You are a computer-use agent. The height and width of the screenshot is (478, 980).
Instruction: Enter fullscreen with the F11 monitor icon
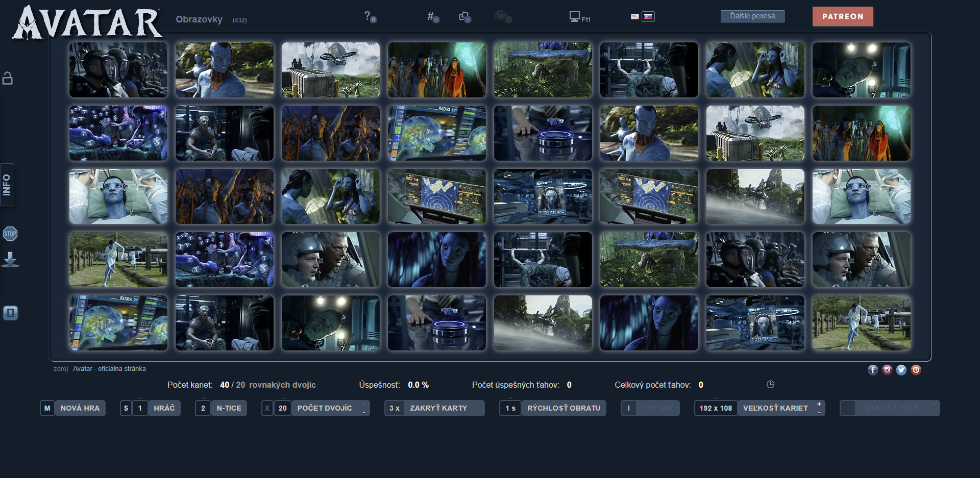coord(580,17)
